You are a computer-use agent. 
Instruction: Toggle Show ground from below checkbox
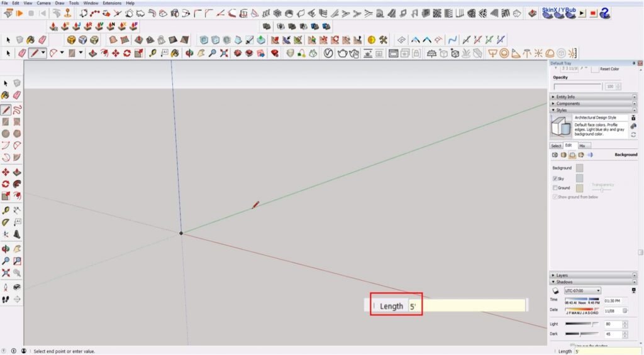click(x=555, y=197)
